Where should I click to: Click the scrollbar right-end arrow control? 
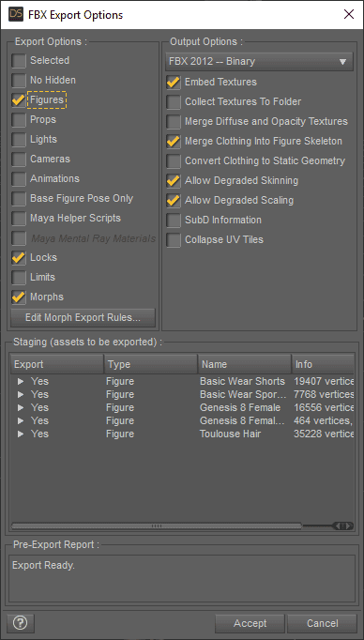(348, 526)
